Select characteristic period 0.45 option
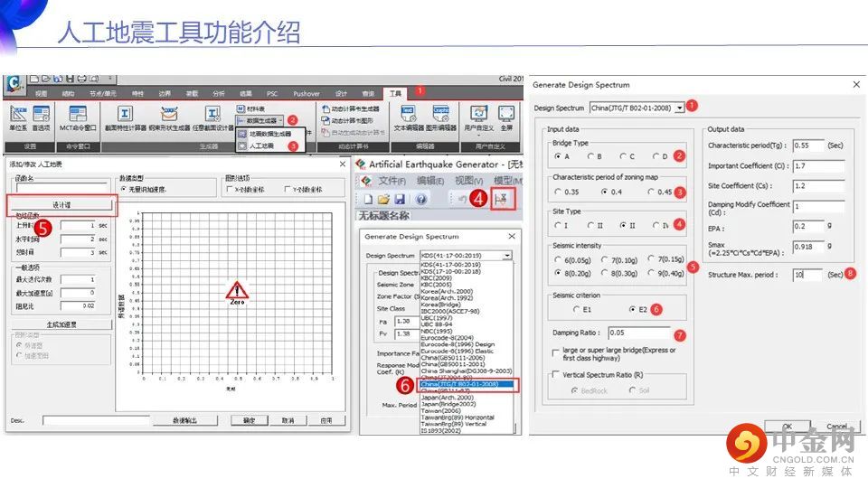 pyautogui.click(x=650, y=192)
